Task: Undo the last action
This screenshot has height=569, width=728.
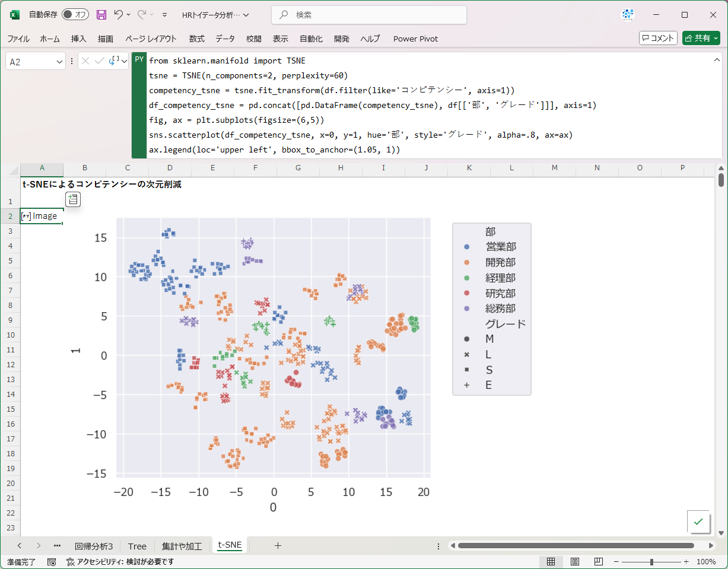Action: (x=119, y=15)
